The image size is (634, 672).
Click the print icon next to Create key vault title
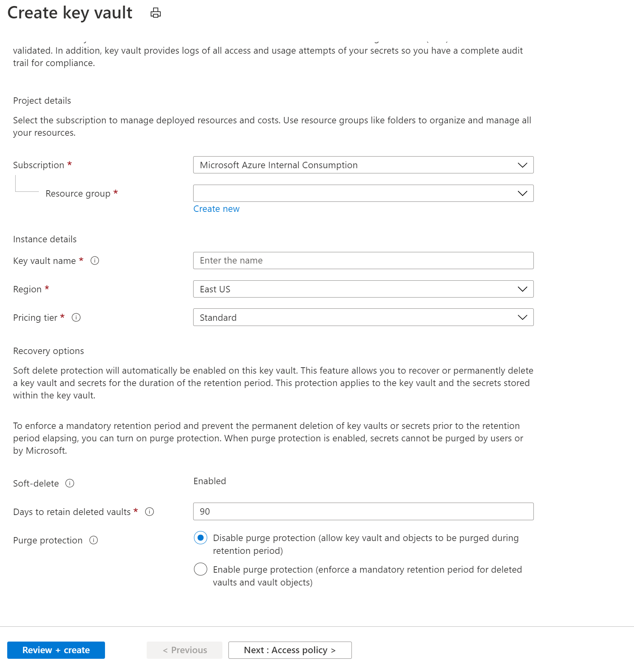tap(155, 12)
